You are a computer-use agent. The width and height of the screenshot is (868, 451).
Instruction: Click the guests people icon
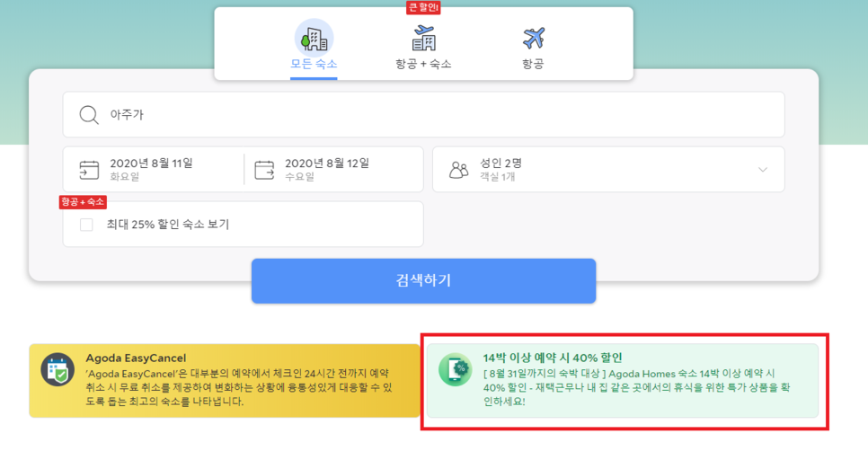(x=458, y=170)
